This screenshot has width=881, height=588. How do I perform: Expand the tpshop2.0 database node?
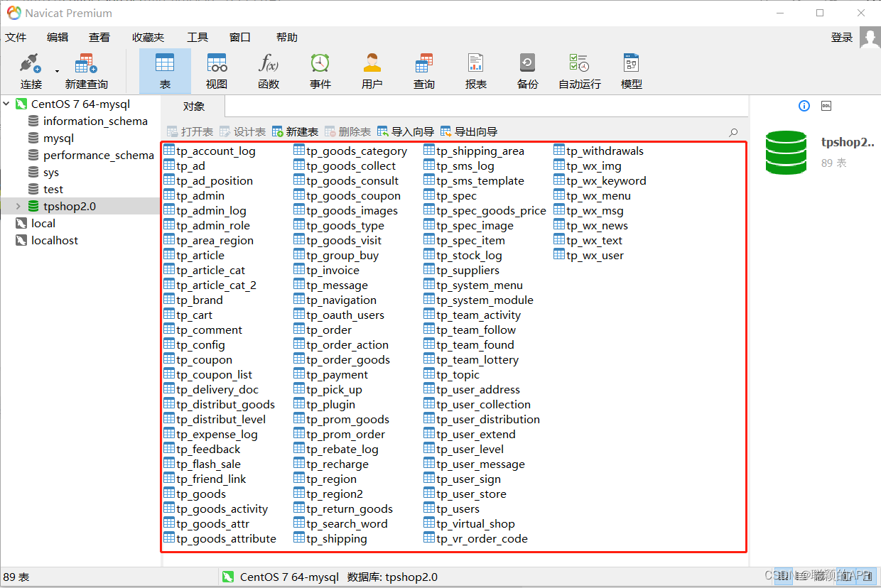pos(20,206)
